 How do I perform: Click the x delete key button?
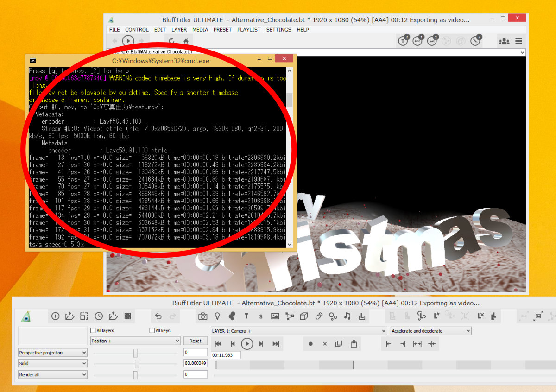(x=325, y=344)
